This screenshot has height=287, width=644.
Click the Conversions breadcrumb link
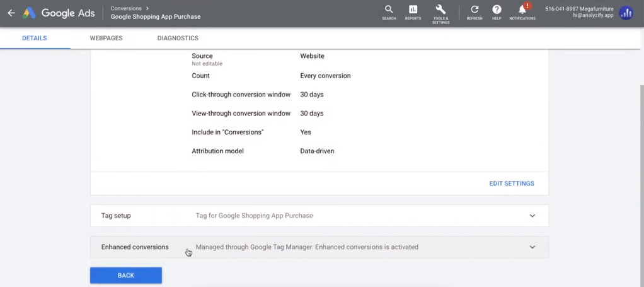(126, 8)
